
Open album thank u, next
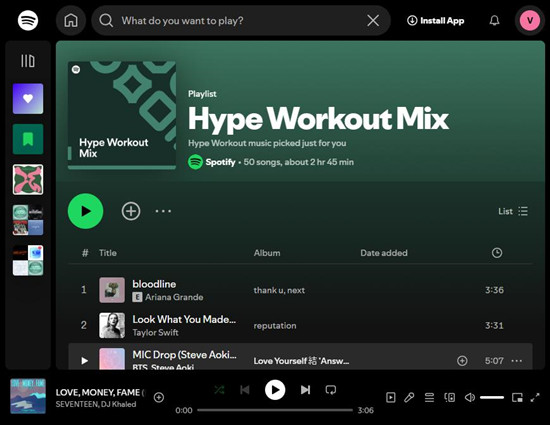click(279, 290)
